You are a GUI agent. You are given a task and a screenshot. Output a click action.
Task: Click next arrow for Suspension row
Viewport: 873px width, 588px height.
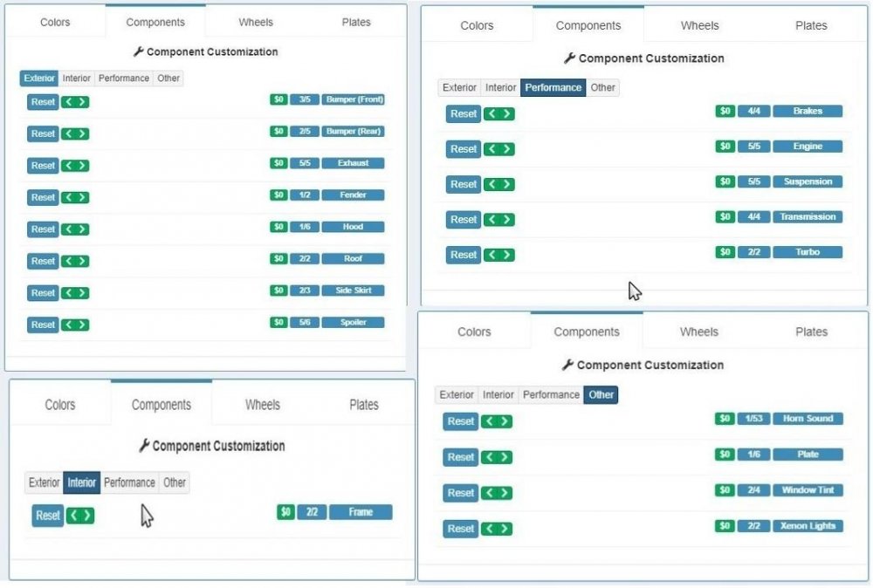[x=506, y=184]
